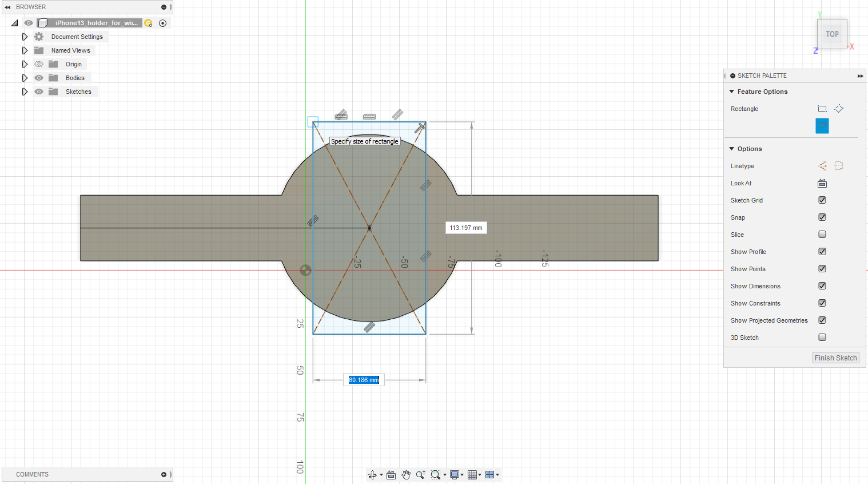Expand Comments panel with plus icon
Screen dimensions: 868x484
coord(164,474)
